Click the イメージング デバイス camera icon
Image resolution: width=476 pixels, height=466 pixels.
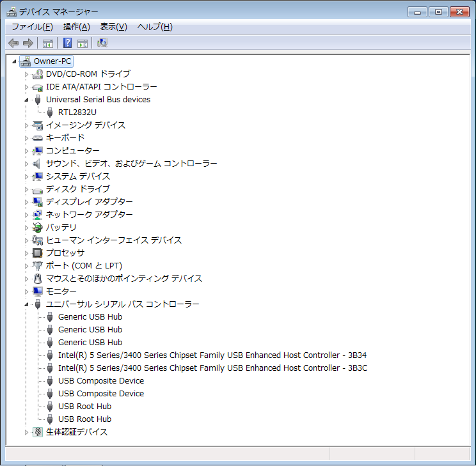[38, 125]
